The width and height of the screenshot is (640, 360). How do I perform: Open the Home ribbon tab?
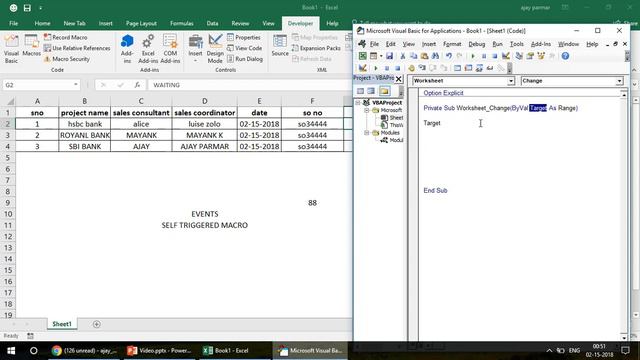coord(42,23)
